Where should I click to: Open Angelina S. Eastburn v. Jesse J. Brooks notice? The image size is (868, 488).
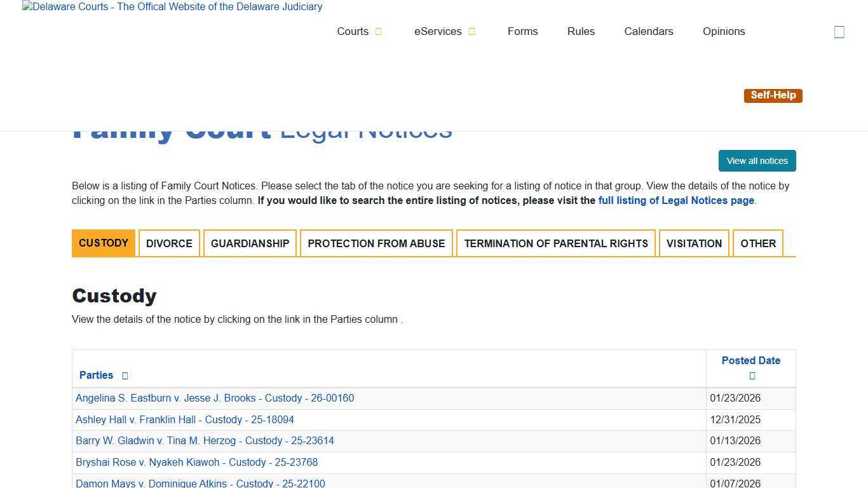point(215,398)
